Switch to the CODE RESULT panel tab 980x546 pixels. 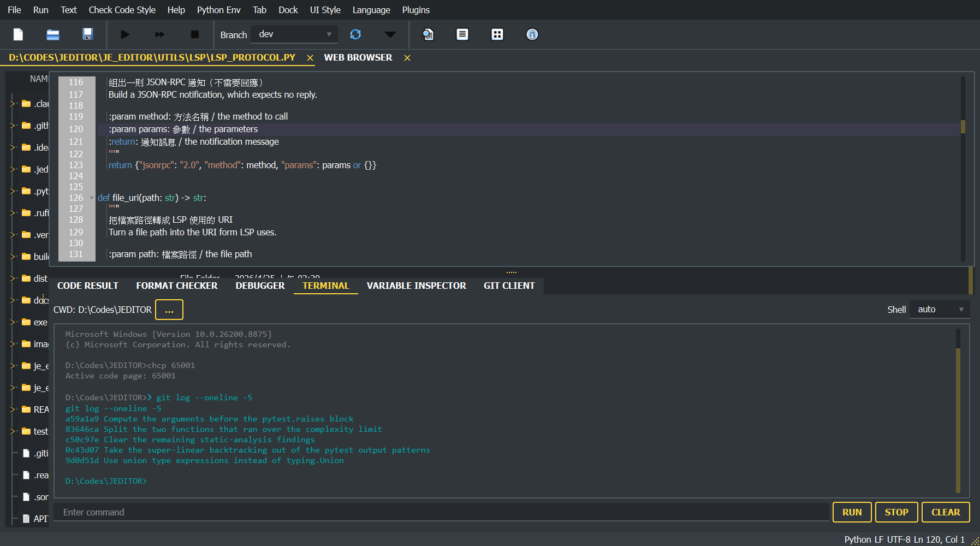pyautogui.click(x=88, y=286)
